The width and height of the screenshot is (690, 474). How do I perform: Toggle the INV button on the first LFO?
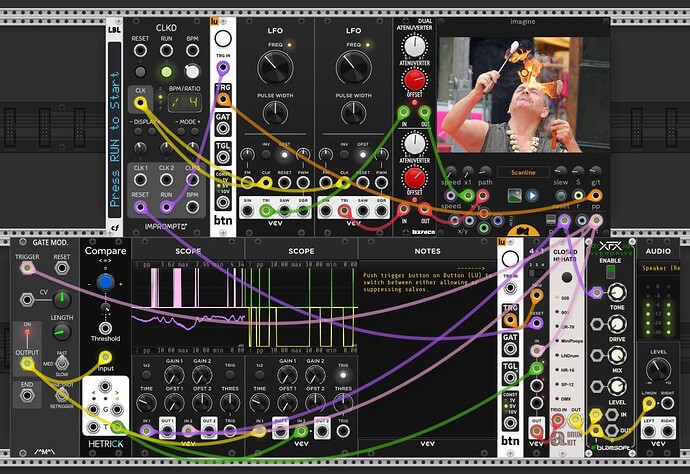tap(266, 154)
